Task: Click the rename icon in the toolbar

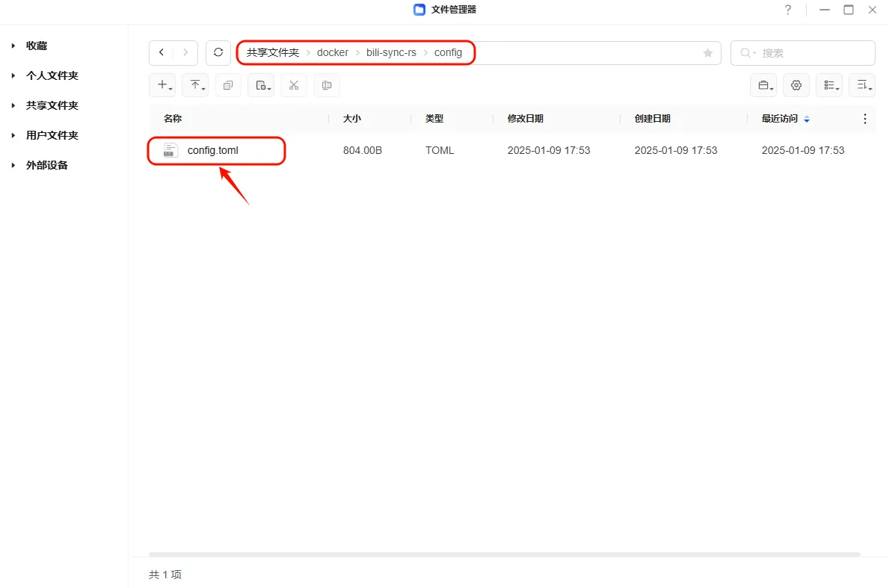Action: (327, 86)
